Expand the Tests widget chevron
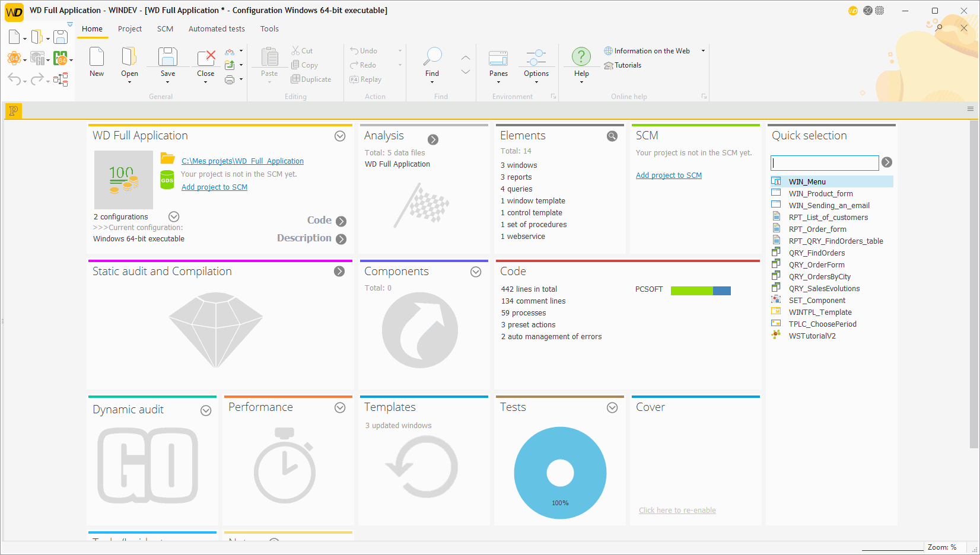 click(x=612, y=408)
